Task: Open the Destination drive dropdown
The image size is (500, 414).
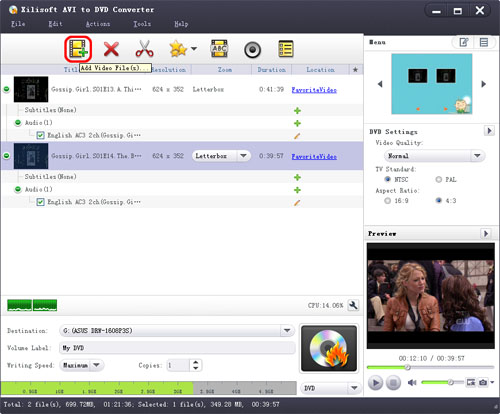Action: [x=177, y=331]
